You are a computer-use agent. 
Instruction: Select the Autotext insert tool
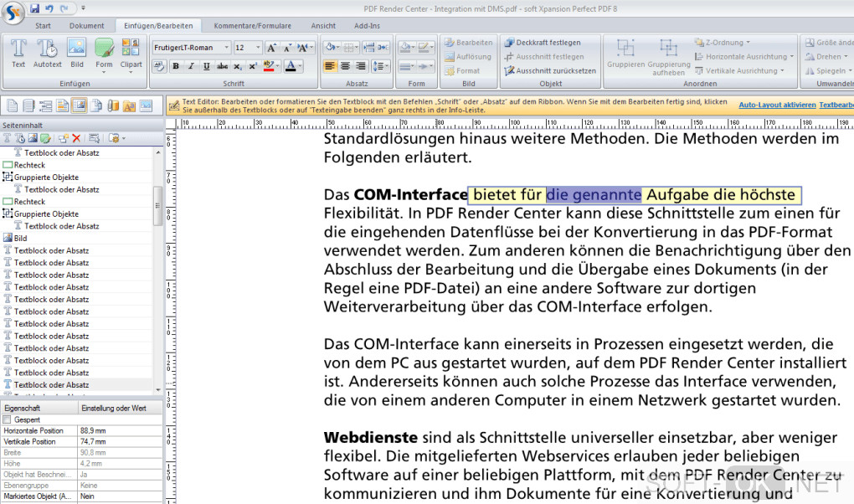[48, 54]
